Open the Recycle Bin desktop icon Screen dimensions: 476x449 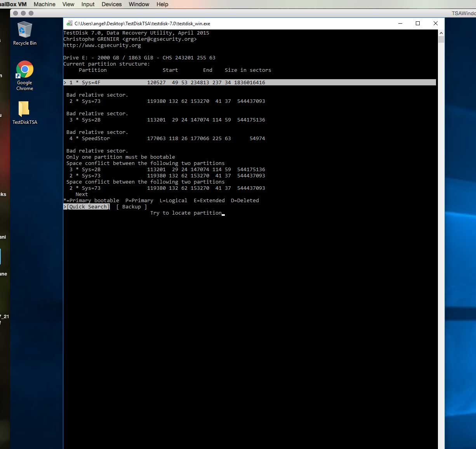tap(24, 33)
